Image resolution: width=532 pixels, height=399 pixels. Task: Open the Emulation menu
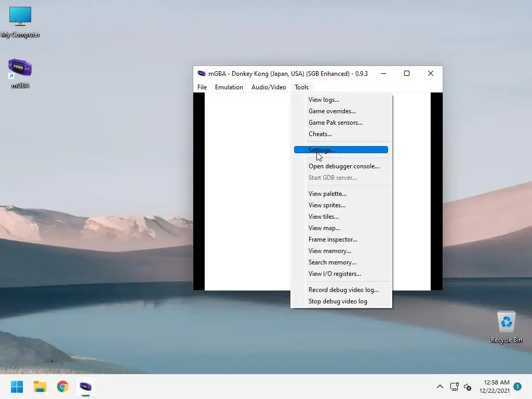coord(229,87)
